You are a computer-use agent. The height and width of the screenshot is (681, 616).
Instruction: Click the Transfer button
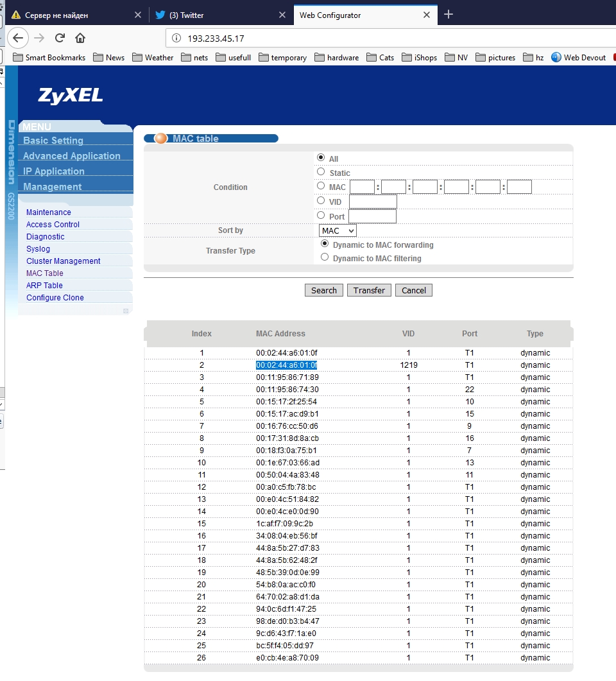tap(369, 290)
